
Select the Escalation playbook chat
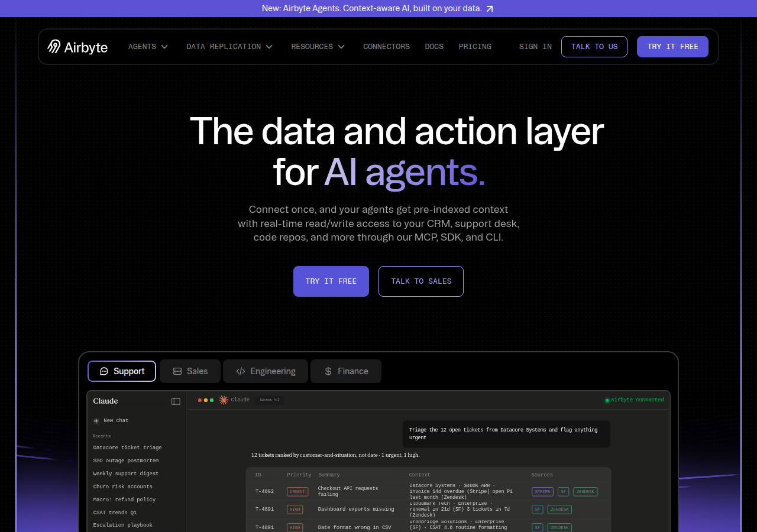click(x=123, y=525)
